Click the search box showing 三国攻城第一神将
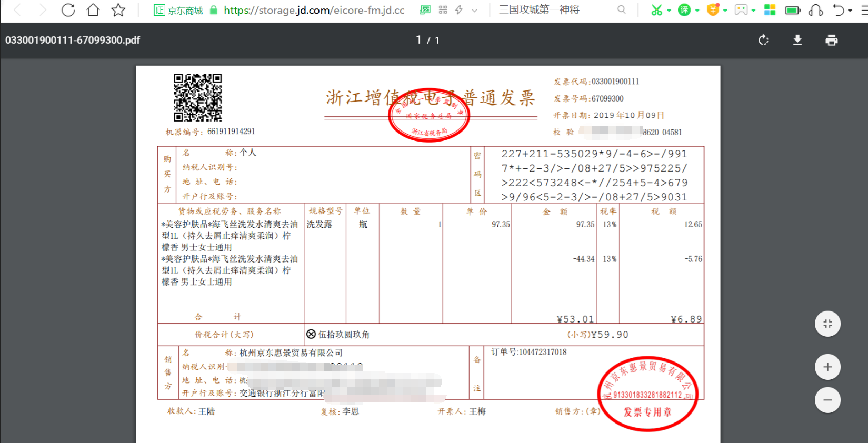This screenshot has width=868, height=443. point(539,9)
